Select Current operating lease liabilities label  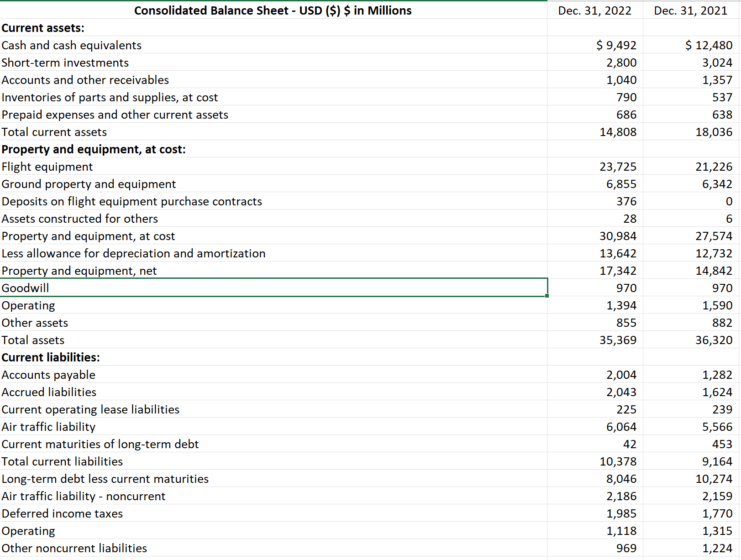[x=91, y=409]
